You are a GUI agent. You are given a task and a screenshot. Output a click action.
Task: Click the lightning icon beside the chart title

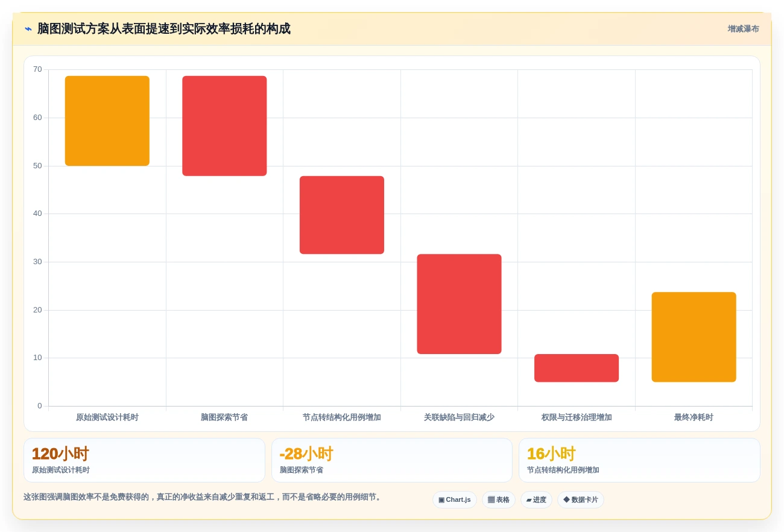[x=28, y=29]
